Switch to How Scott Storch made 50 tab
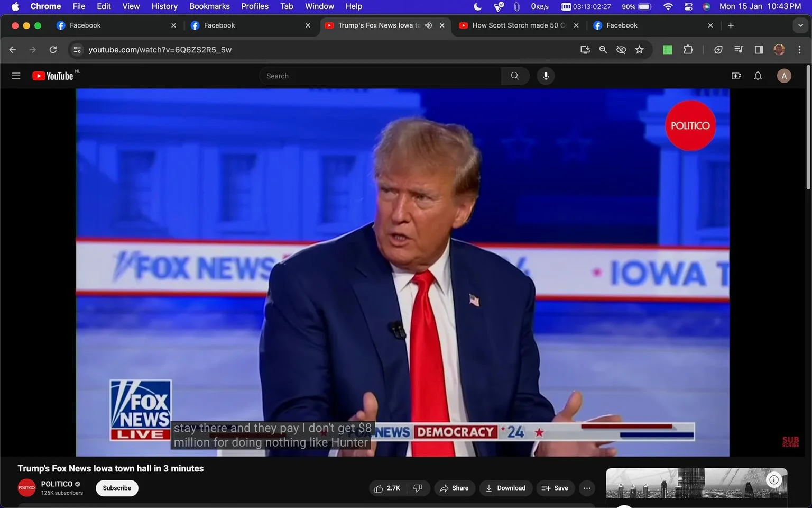This screenshot has height=508, width=812. 519,25
